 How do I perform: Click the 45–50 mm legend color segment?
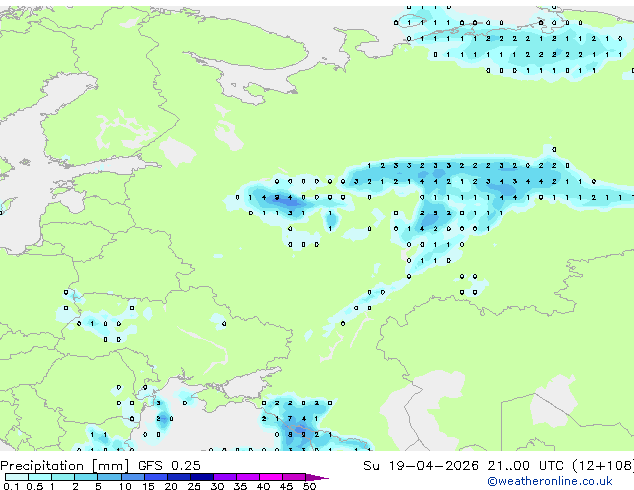pos(294,477)
